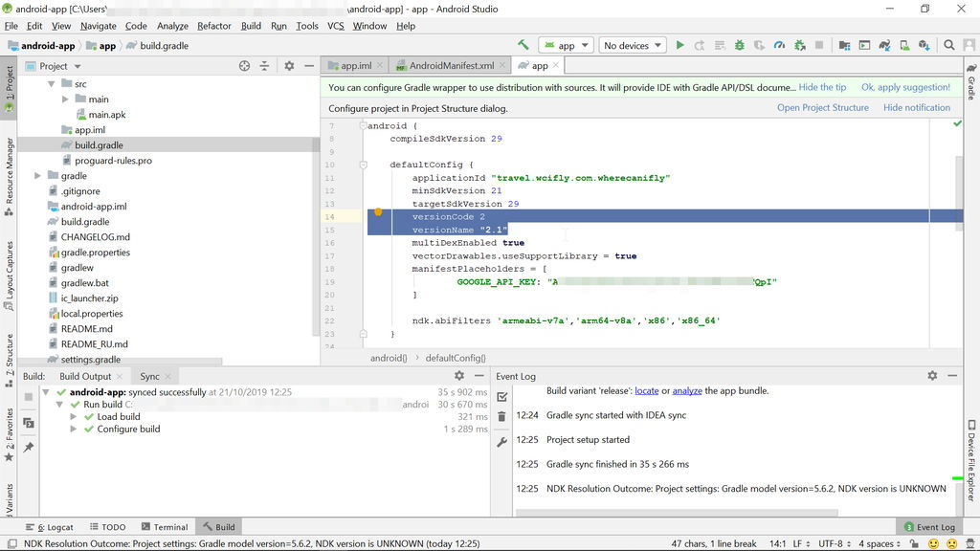Open Search Everywhere magnifier icon

[949, 45]
